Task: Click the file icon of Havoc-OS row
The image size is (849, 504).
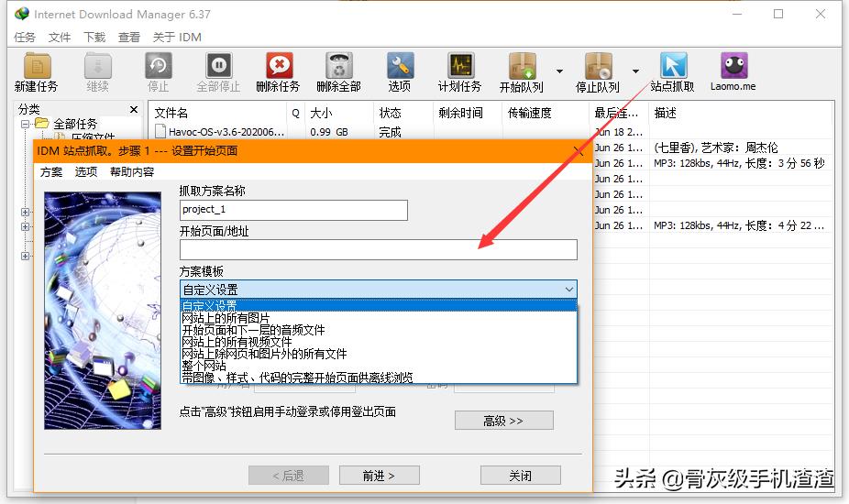Action: coord(160,131)
